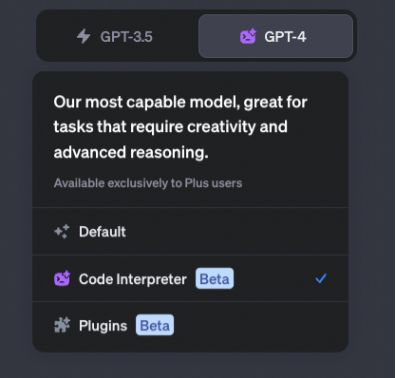
Task: Click the 'Our most capable model' heading line
Action: point(180,102)
